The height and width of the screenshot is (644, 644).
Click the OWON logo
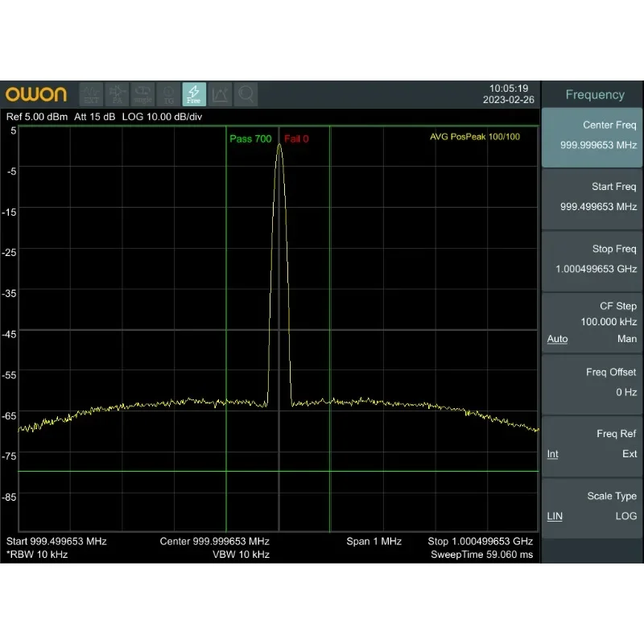[37, 94]
